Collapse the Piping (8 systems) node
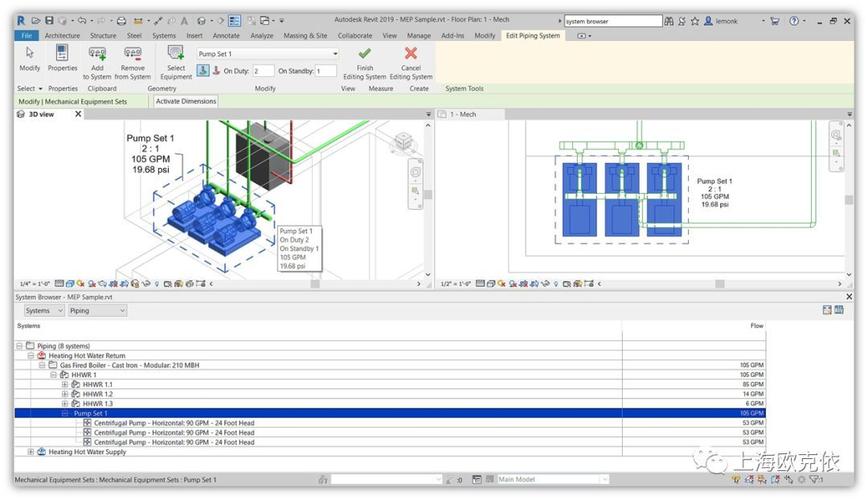868x500 pixels. tap(19, 346)
